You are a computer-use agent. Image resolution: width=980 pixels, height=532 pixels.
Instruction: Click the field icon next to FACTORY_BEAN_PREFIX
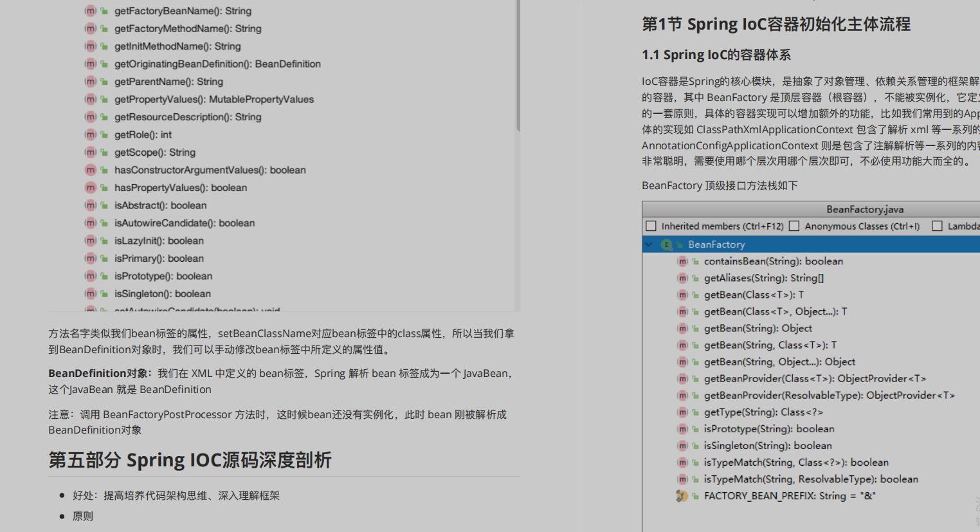pyautogui.click(x=682, y=495)
